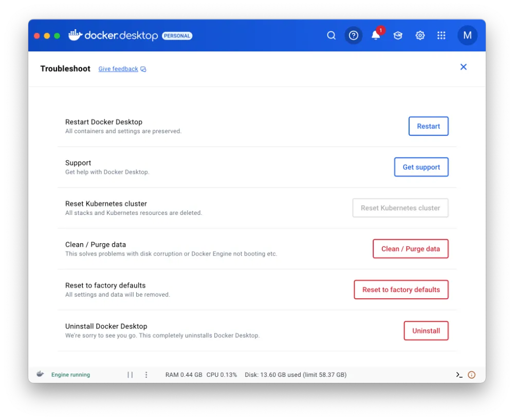Open notifications bell with badge
The height and width of the screenshot is (420, 514).
[x=376, y=35]
